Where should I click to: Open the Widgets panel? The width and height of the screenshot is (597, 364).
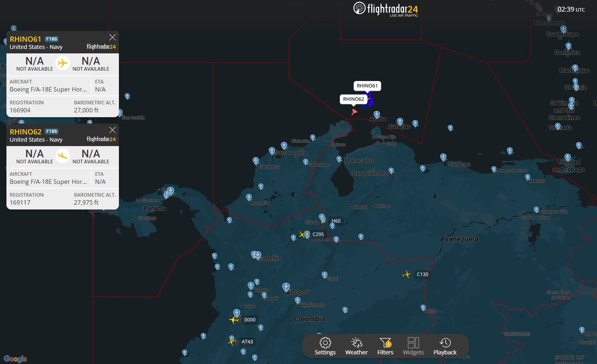click(413, 346)
